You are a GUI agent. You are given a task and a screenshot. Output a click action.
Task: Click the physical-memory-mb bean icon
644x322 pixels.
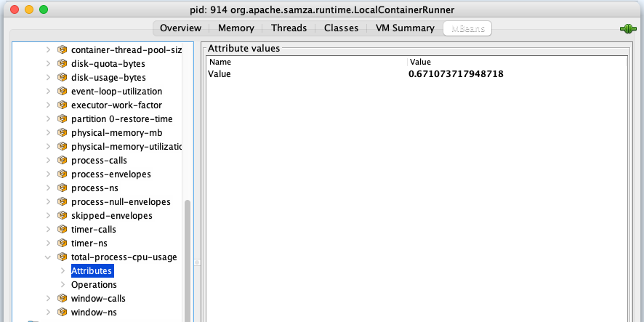point(62,133)
